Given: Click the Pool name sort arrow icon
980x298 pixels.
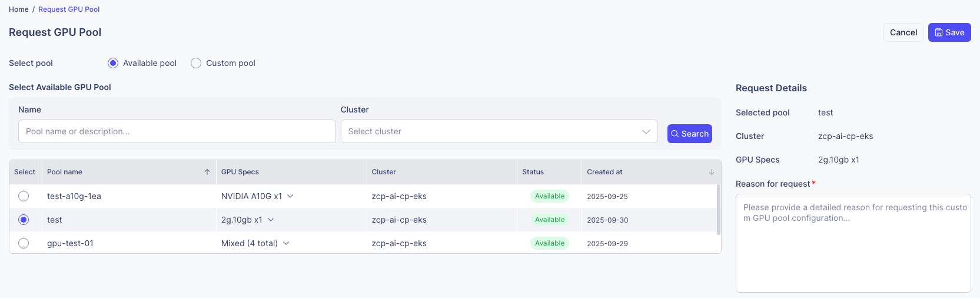Looking at the screenshot, I should click(x=207, y=172).
